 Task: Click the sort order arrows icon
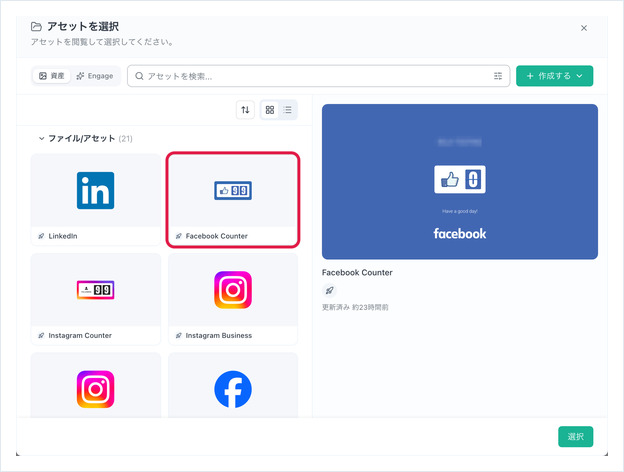click(245, 109)
